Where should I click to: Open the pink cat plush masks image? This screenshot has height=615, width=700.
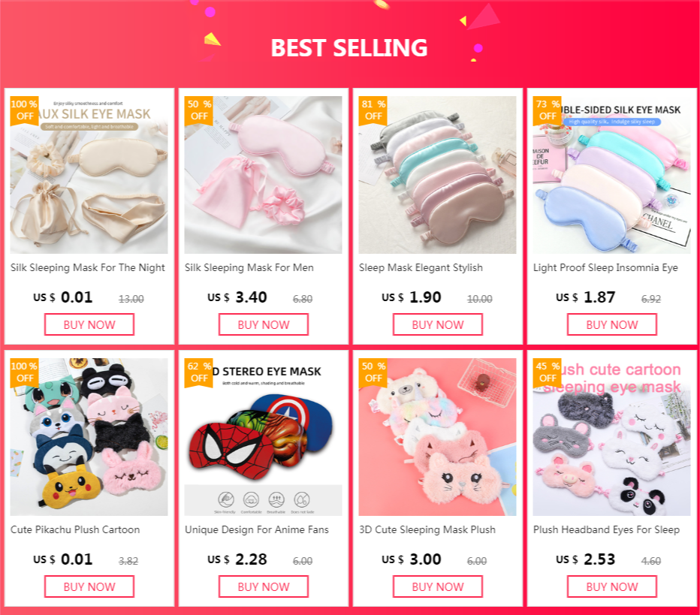(437, 437)
